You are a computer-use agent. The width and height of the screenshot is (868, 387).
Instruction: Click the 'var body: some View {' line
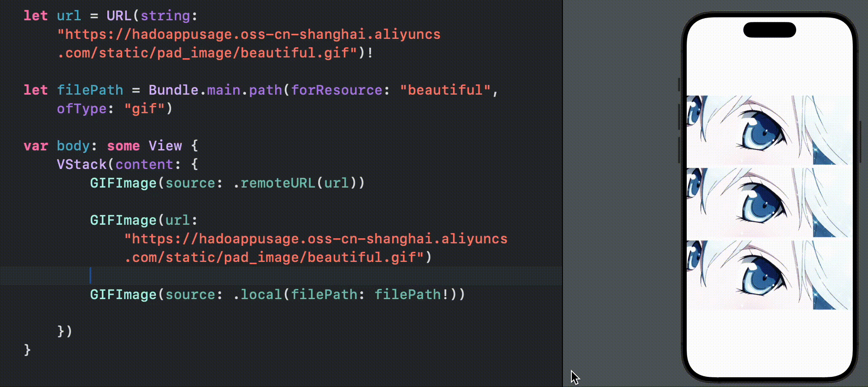tap(111, 146)
